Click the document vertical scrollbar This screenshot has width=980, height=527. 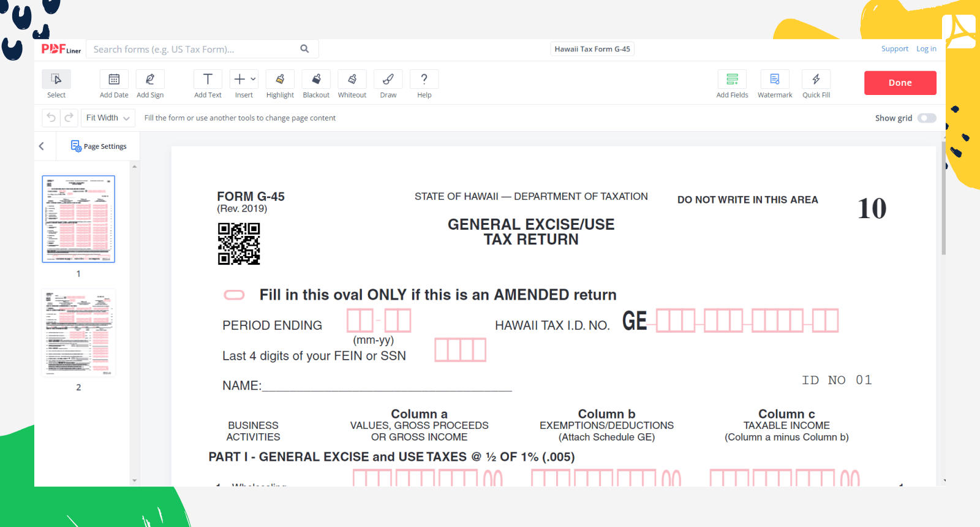tap(943, 199)
